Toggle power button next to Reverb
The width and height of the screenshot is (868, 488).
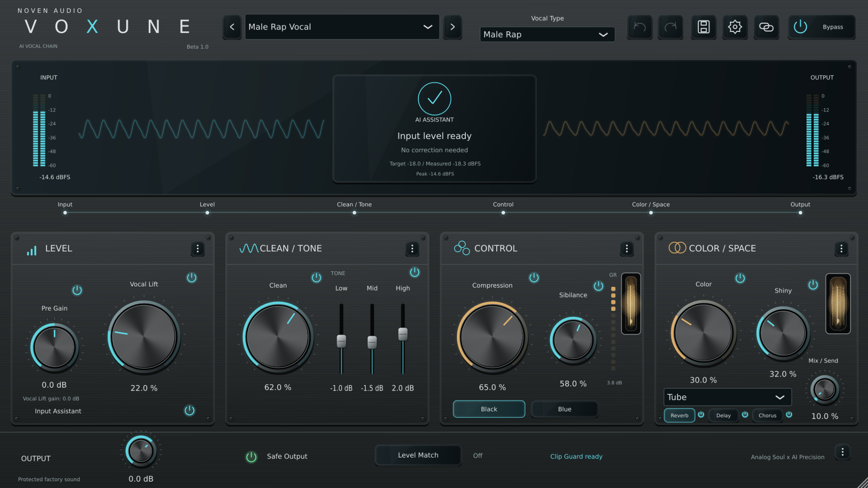tap(701, 415)
